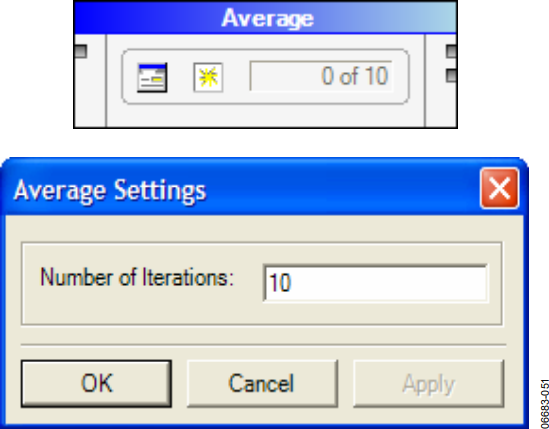The width and height of the screenshot is (549, 429).
Task: Click the Cancel button
Action: pos(262,383)
